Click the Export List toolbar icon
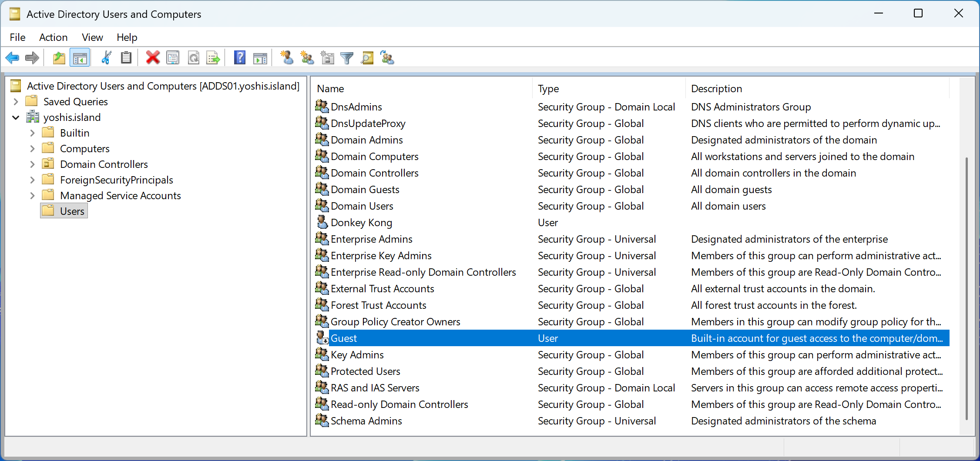Screen dimensions: 980x461 coord(213,58)
